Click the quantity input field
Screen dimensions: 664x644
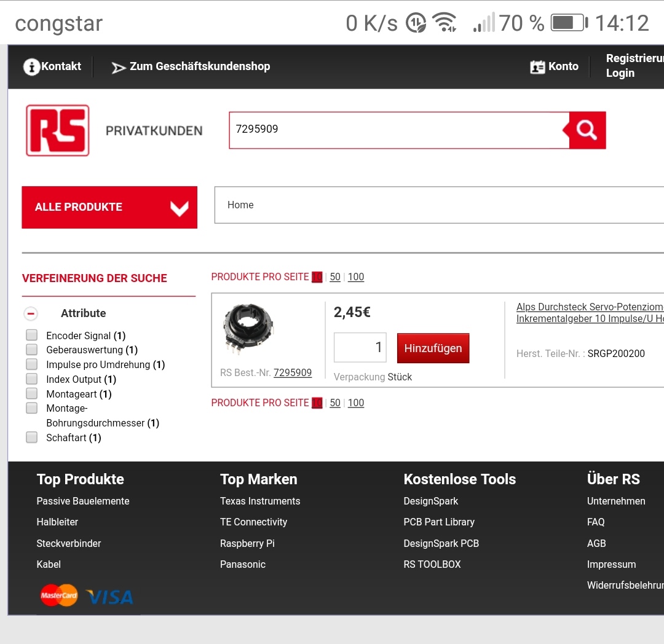pyautogui.click(x=360, y=348)
